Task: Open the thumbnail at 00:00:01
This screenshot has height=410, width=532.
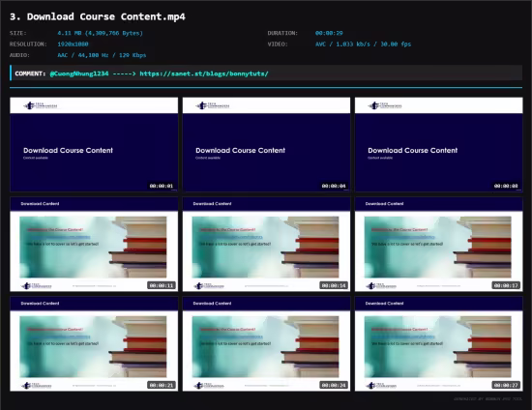Action: (x=94, y=145)
